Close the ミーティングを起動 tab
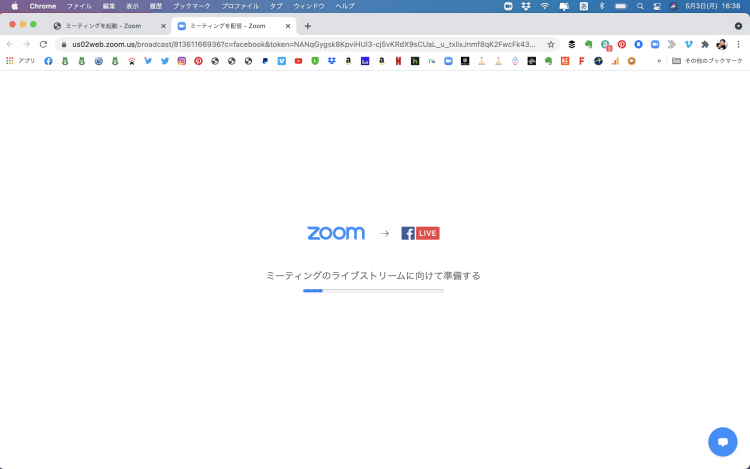The height and width of the screenshot is (469, 750). tap(163, 26)
